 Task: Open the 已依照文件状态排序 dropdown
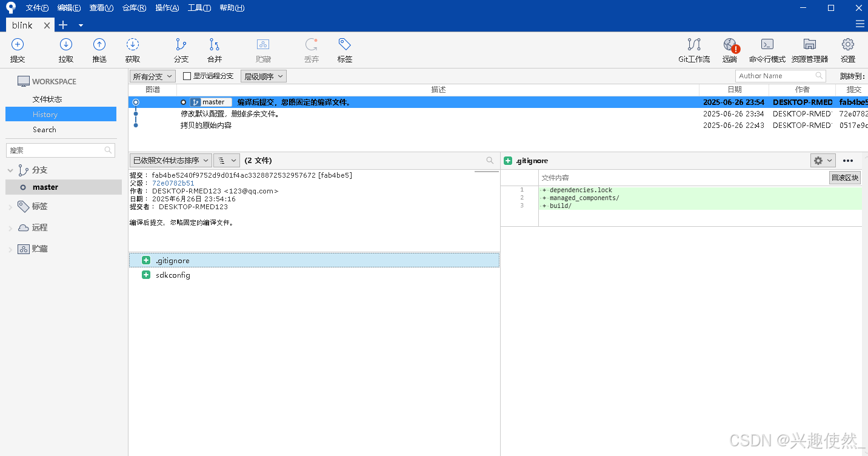(x=170, y=161)
